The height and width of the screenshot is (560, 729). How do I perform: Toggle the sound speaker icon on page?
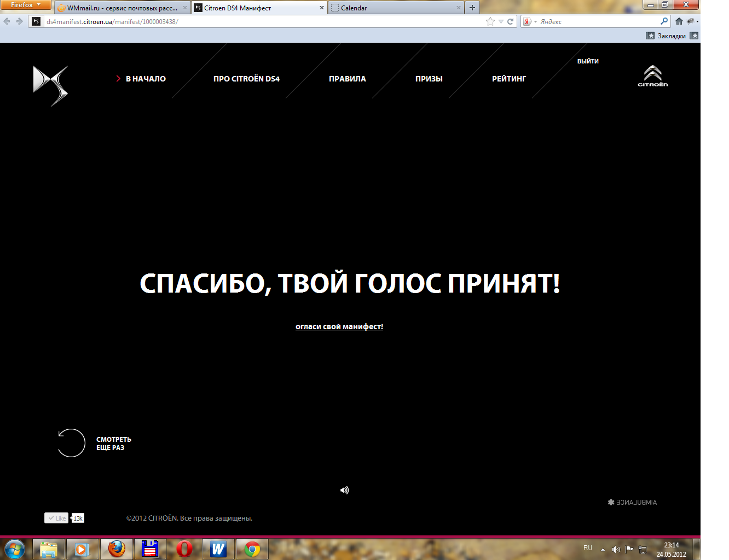[x=344, y=490]
